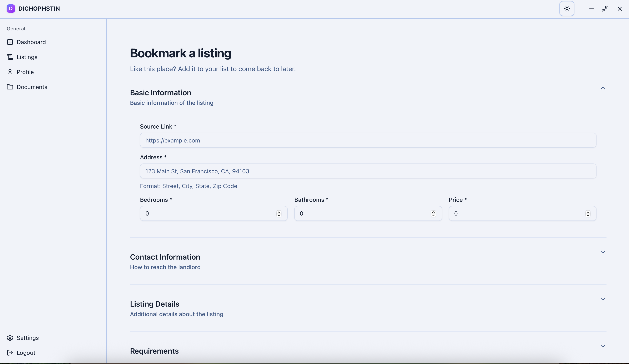Expand the Requirements section
Screen dimensions: 629x364
tap(603, 346)
